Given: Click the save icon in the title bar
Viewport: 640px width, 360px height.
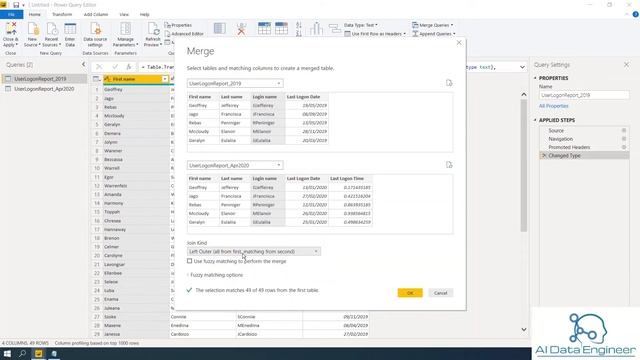Looking at the screenshot, I should tap(16, 5).
